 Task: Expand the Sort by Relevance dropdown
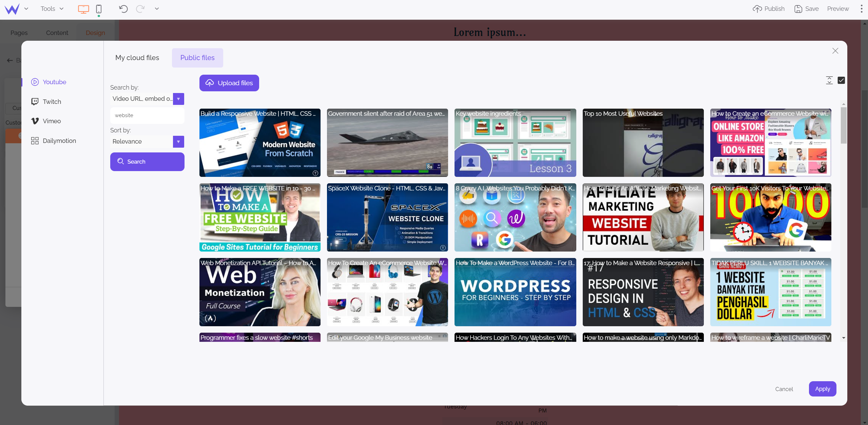point(179,142)
